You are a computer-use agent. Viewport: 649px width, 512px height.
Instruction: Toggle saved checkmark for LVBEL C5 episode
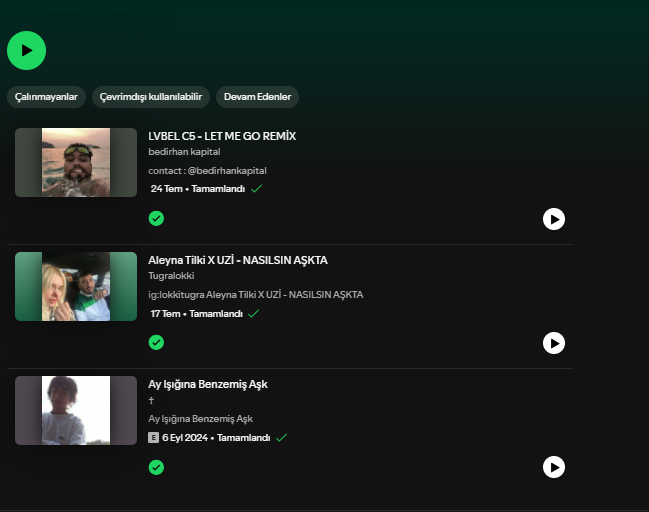pos(156,218)
